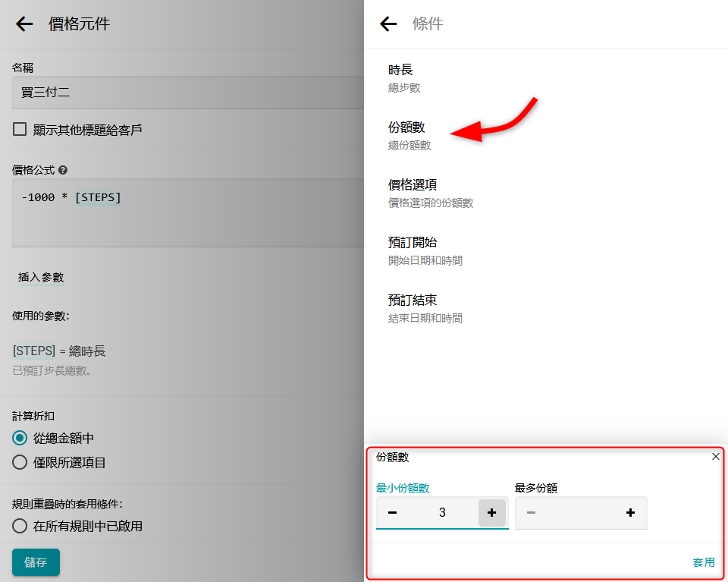Increase 最多份額 with plus button
This screenshot has width=728, height=582.
point(630,513)
